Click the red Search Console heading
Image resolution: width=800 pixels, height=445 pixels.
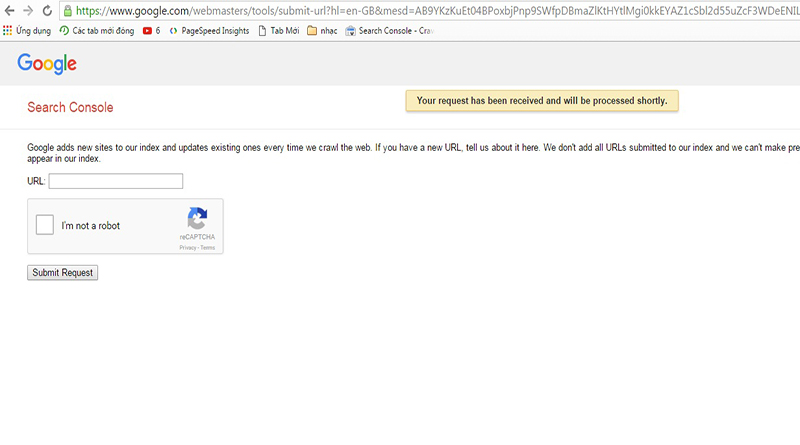70,108
